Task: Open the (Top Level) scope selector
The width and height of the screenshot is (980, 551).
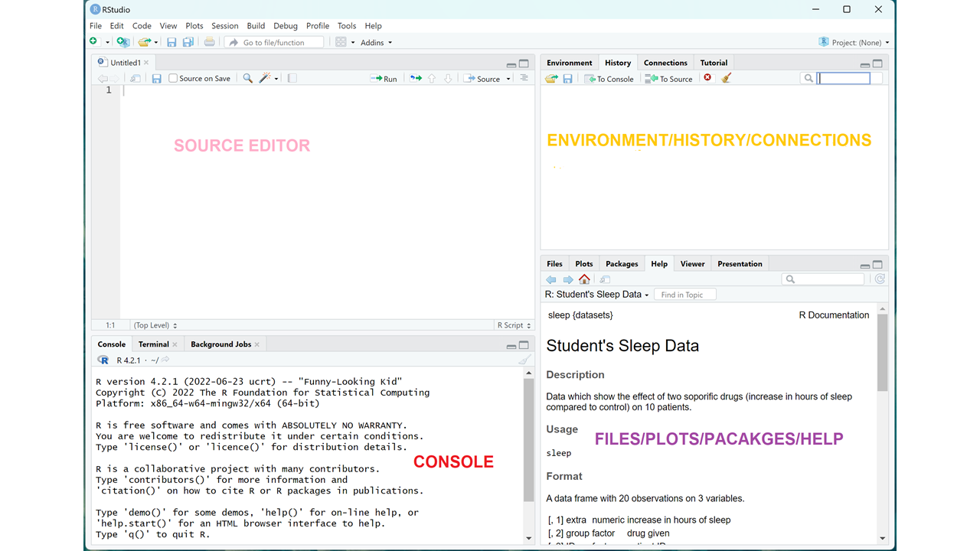Action: click(155, 325)
